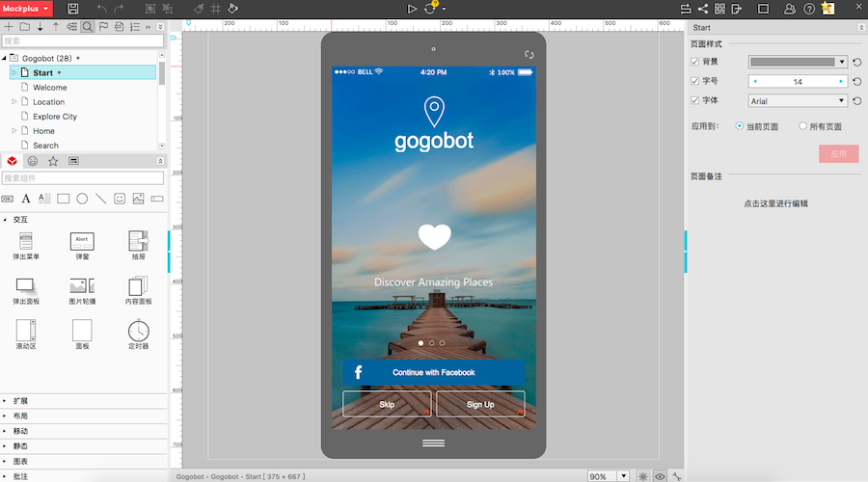Decrease font size with left stepper arrow
The image size is (868, 482).
pos(754,81)
